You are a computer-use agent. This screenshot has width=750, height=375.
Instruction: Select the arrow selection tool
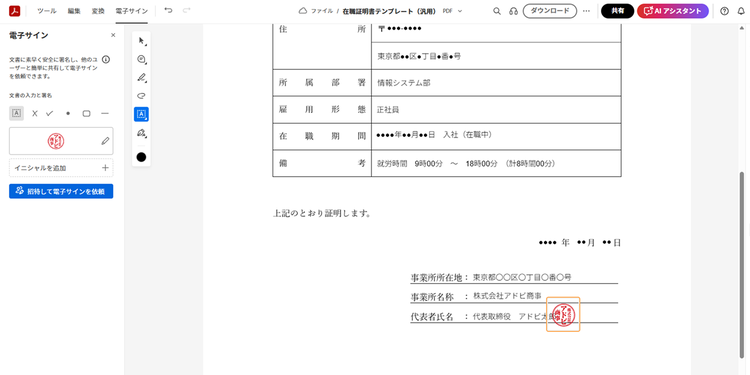141,41
